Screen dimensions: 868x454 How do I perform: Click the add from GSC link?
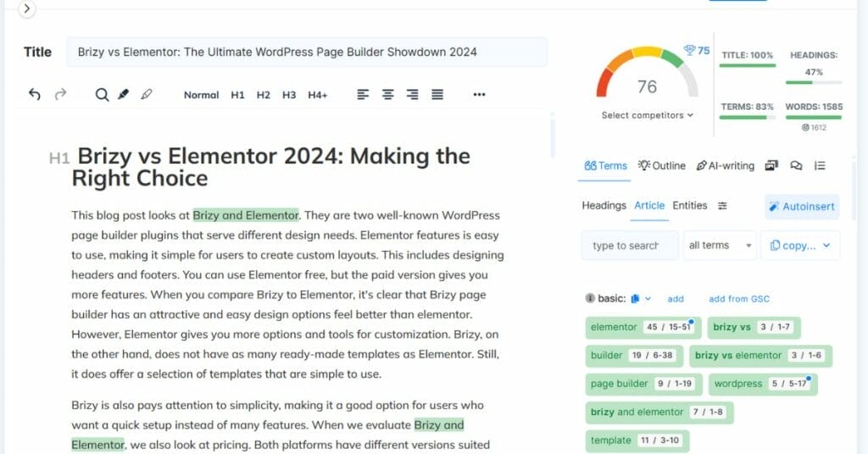point(739,299)
